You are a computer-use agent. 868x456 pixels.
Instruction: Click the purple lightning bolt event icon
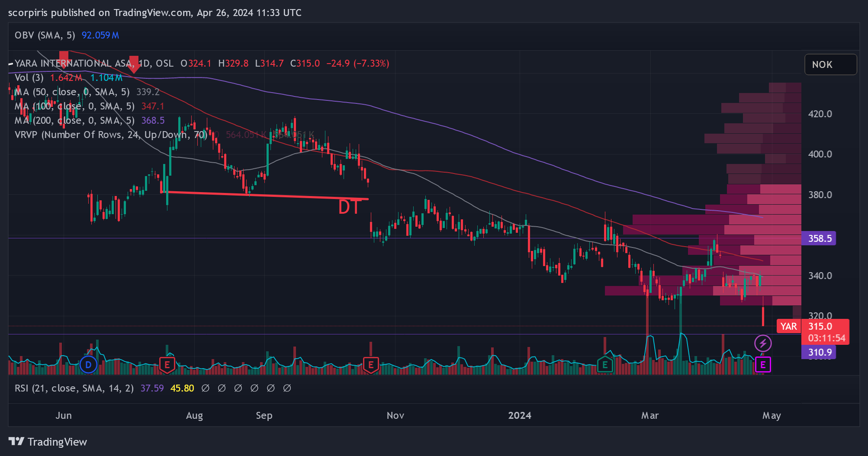[763, 344]
